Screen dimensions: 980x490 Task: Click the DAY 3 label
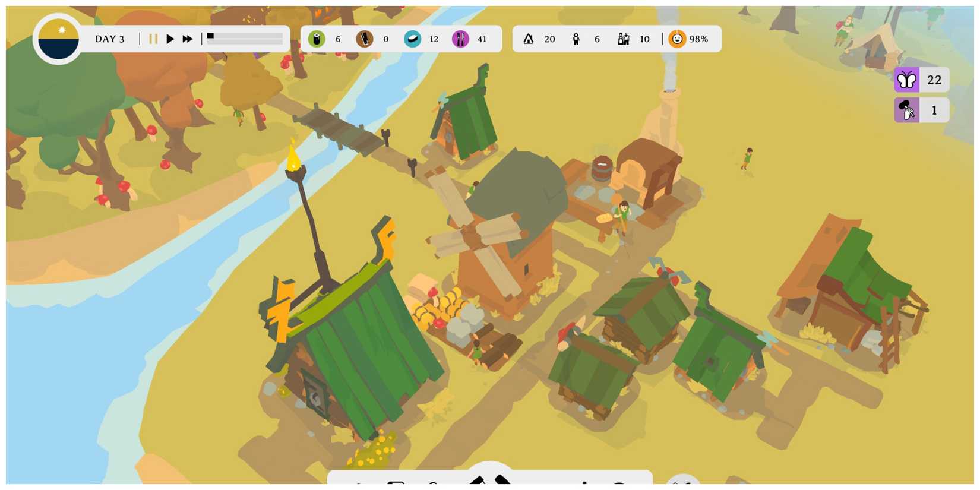click(109, 39)
